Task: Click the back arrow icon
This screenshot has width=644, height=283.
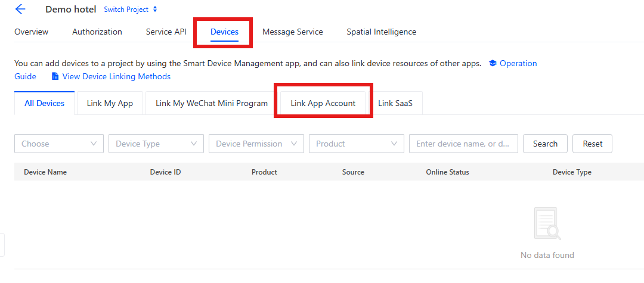Action: tap(20, 9)
